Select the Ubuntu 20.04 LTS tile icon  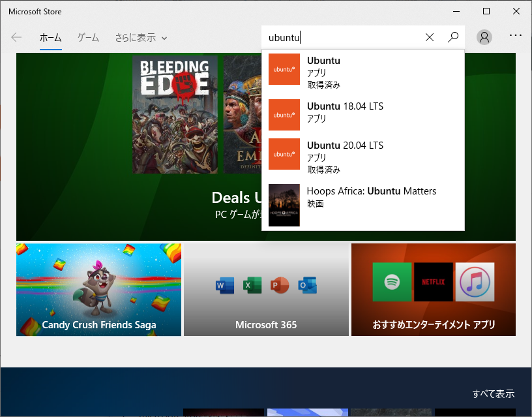(284, 154)
